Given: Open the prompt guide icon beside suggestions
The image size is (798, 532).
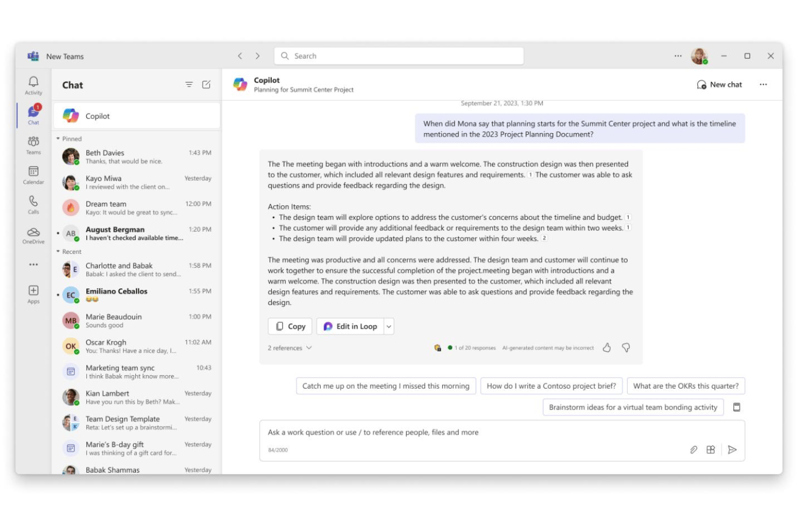Looking at the screenshot, I should point(737,407).
